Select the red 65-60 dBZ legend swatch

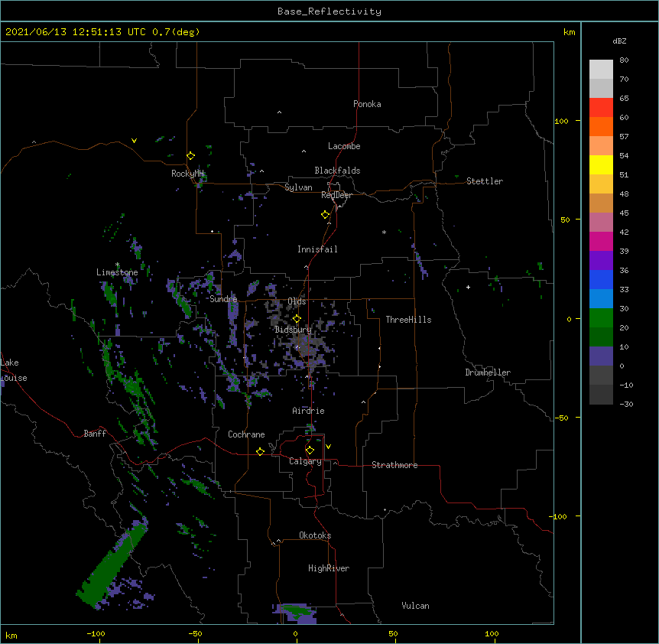(x=601, y=107)
